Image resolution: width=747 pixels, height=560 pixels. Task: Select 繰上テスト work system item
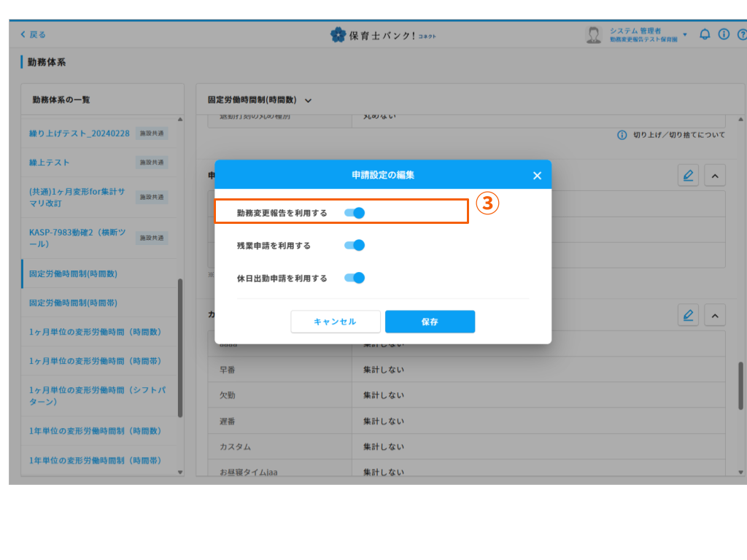(50, 163)
